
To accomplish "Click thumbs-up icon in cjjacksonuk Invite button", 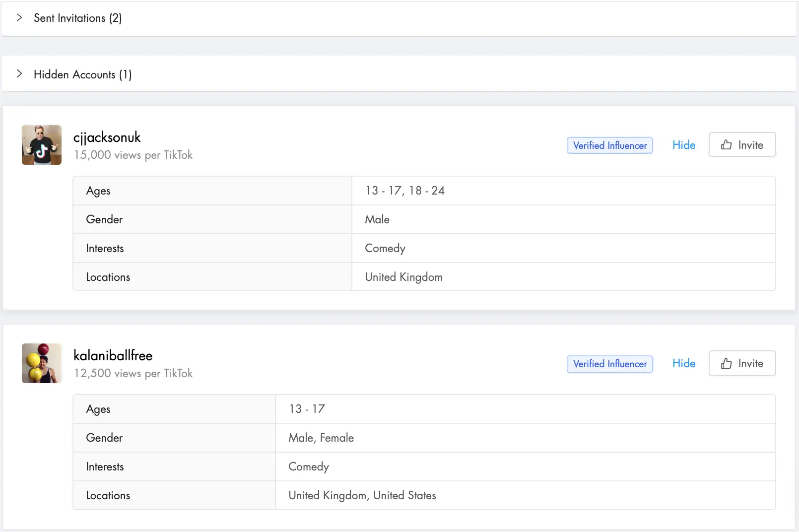I will (x=727, y=145).
